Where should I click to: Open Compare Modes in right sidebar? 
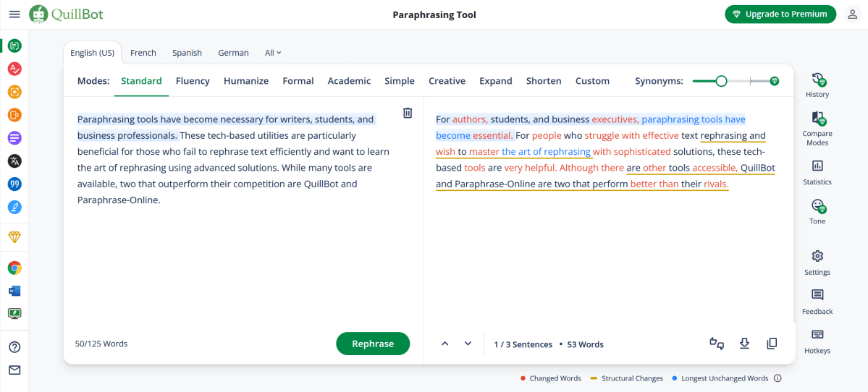(817, 128)
